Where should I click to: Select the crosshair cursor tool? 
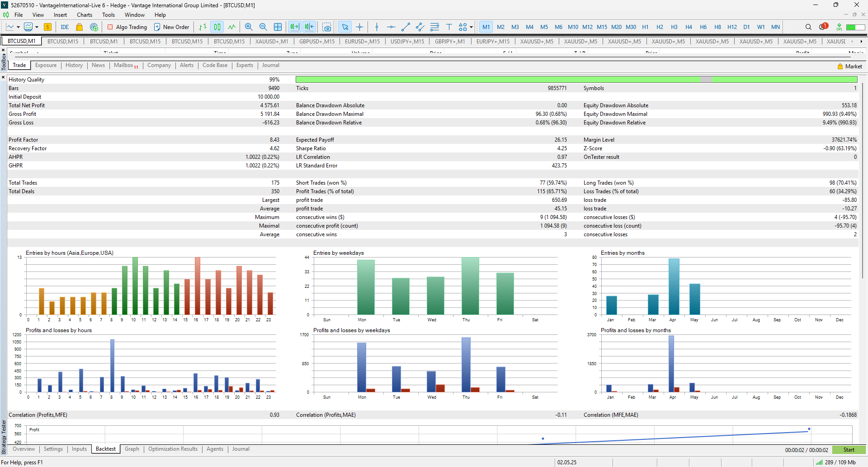360,27
